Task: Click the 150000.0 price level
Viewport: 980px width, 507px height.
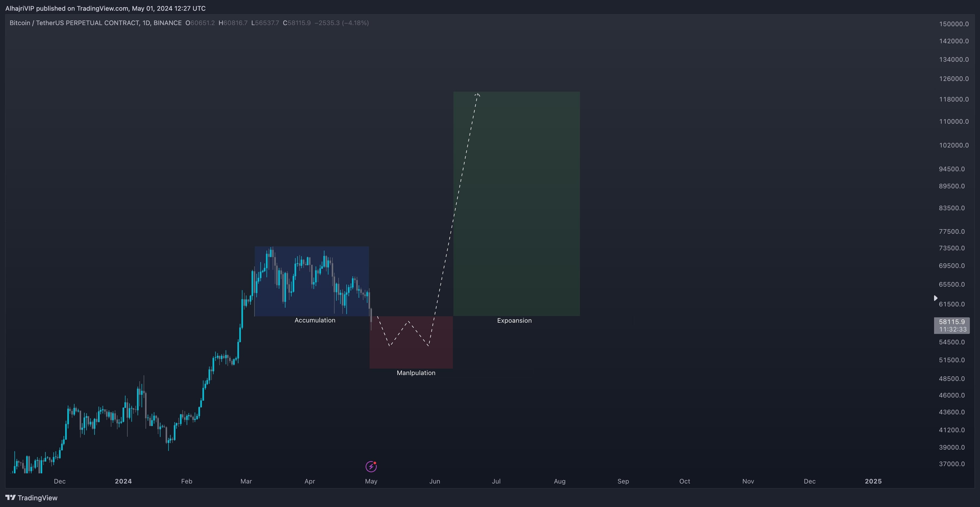Action: pyautogui.click(x=954, y=24)
